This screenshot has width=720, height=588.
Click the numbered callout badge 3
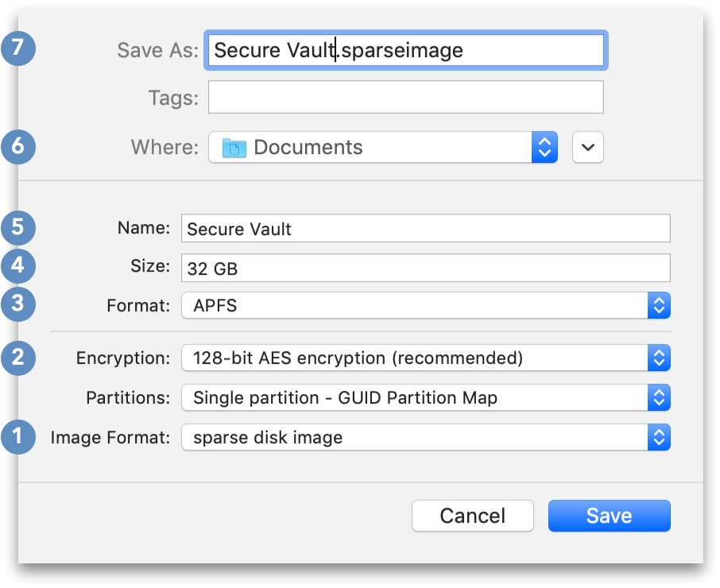pyautogui.click(x=19, y=305)
